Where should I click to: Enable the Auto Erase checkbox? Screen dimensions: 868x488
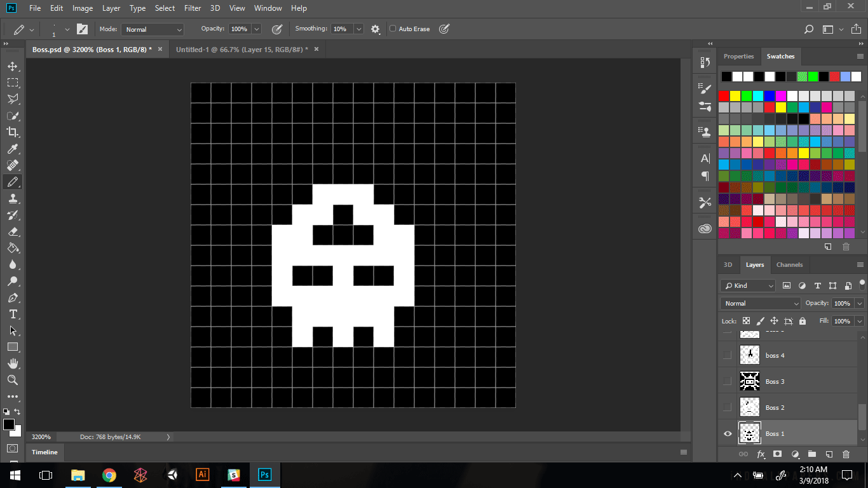pyautogui.click(x=393, y=29)
